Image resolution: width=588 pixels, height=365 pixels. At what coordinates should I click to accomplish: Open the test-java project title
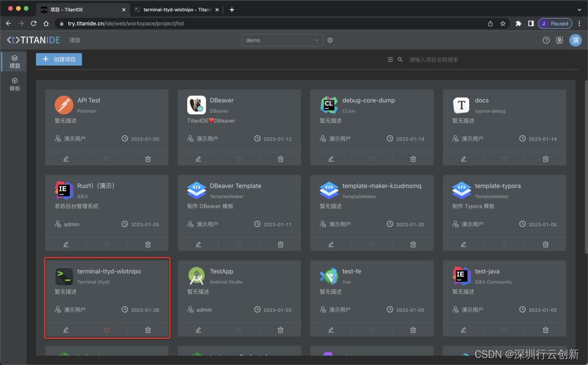487,271
